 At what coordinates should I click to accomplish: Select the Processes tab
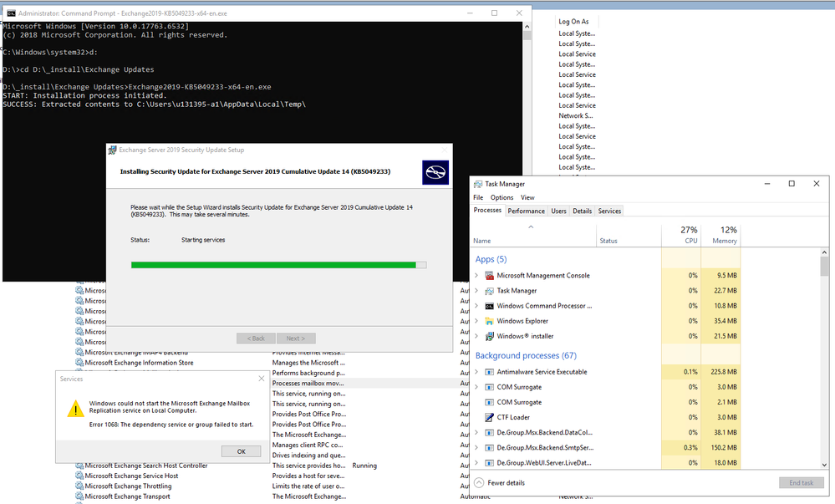point(487,211)
